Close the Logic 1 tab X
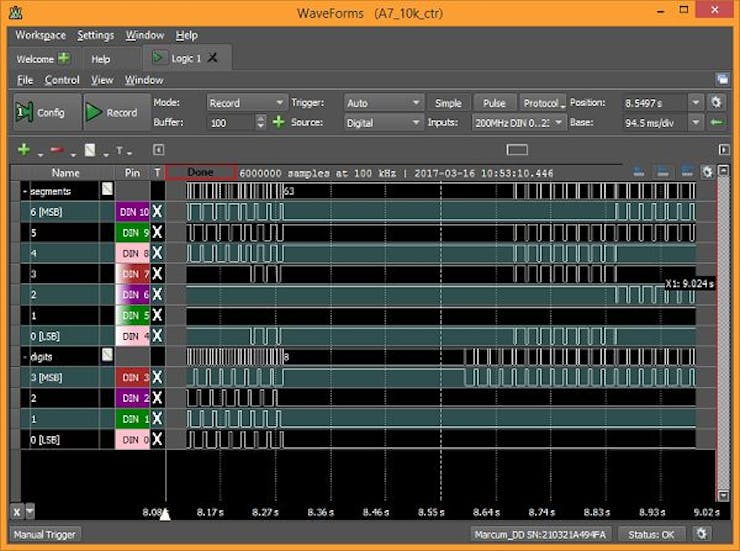Viewport: 740px width, 551px height. 213,58
